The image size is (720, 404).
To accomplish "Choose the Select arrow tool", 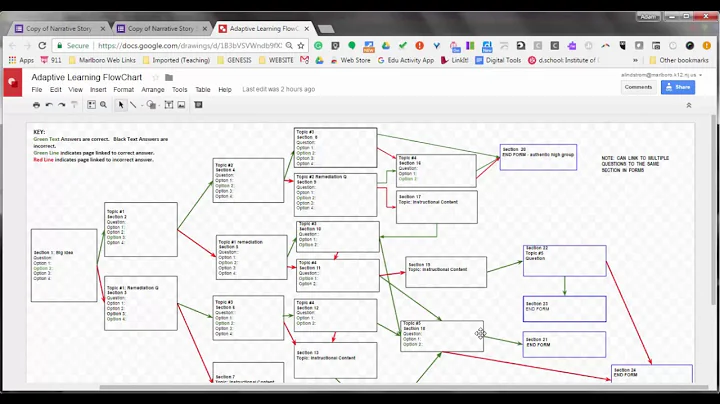I will coord(121,105).
